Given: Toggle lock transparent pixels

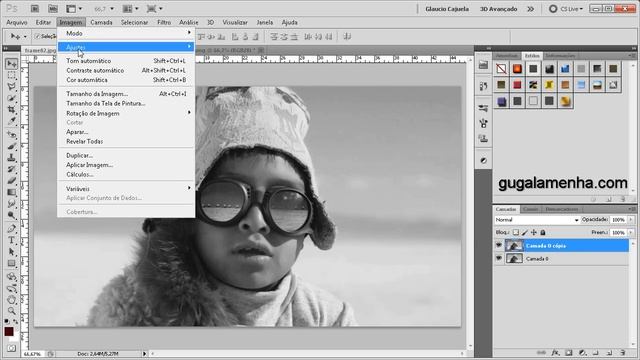Looking at the screenshot, I should pos(516,232).
